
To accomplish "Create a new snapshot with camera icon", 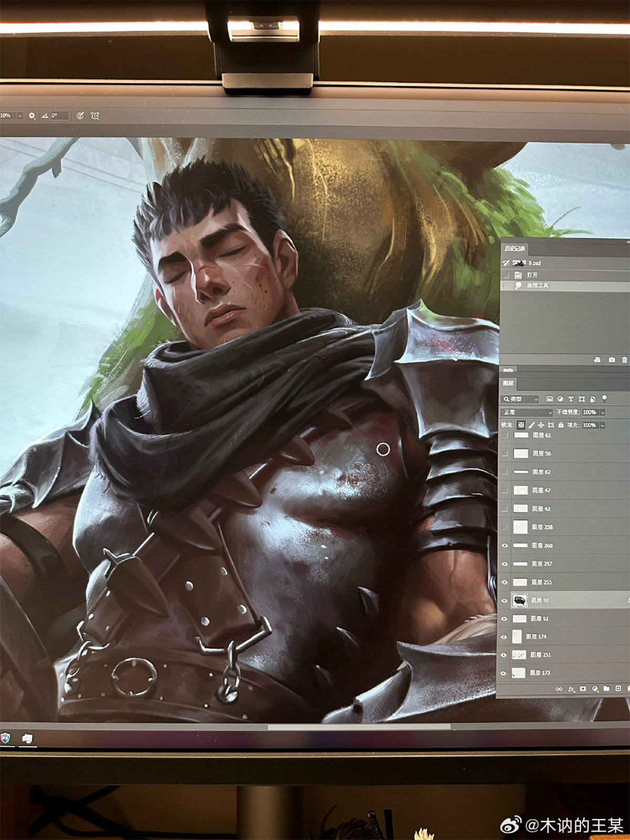I will (612, 360).
